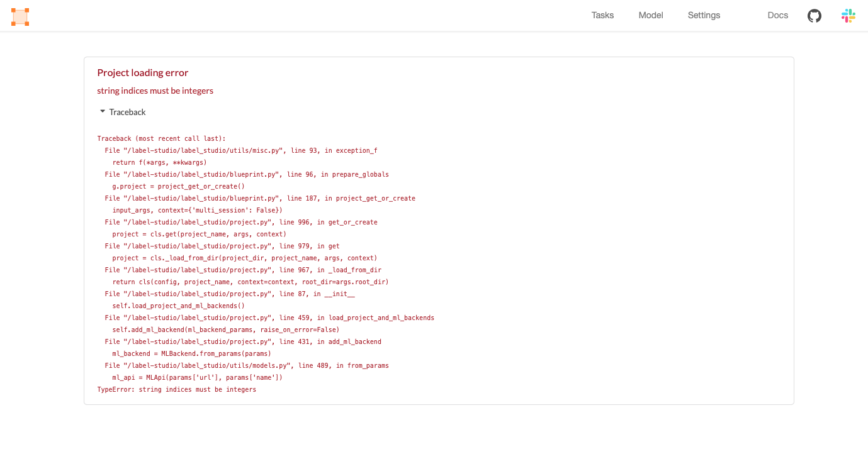868x476 pixels.
Task: Select the load_project_and_ml_backends traceback entry
Action: pyautogui.click(x=269, y=318)
